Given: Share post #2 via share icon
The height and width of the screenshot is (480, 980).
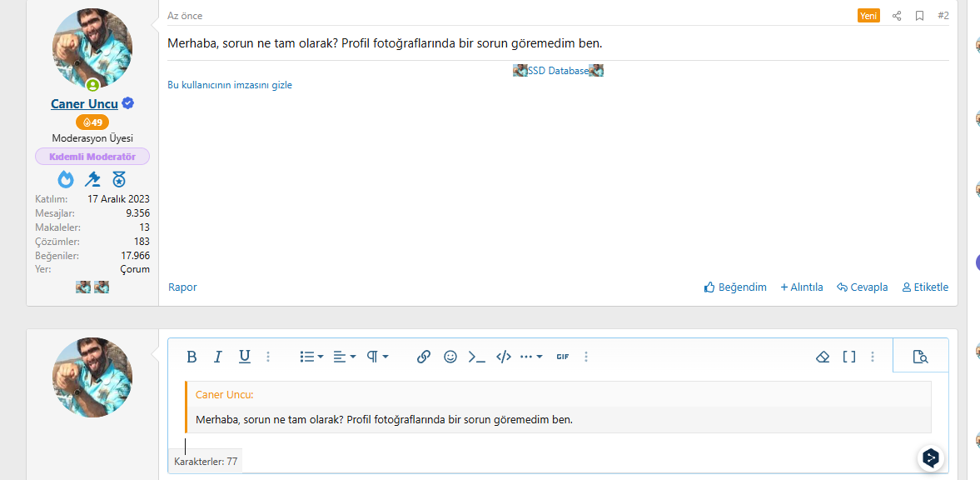Looking at the screenshot, I should coord(896,17).
